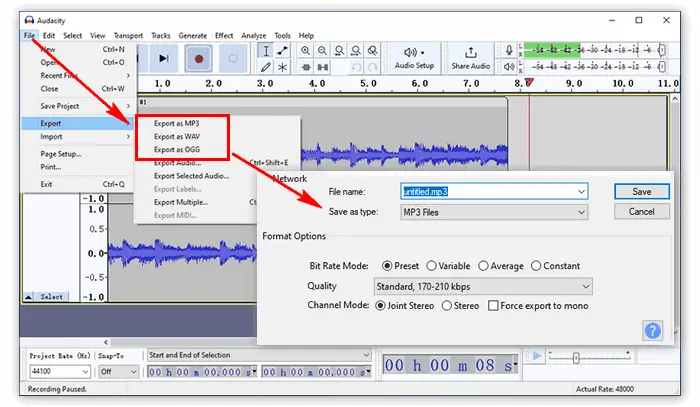Choose Page Setup in File menu
Image resolution: width=700 pixels, height=407 pixels.
coord(61,154)
